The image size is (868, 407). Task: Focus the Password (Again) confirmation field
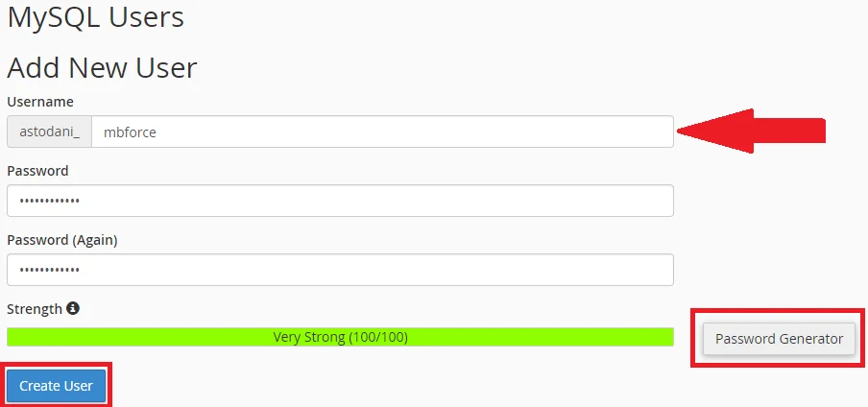(x=340, y=270)
